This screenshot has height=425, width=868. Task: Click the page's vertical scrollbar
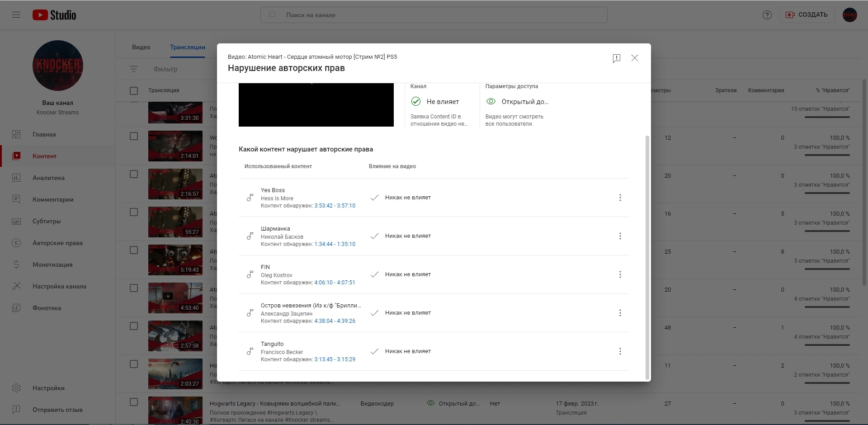864,182
